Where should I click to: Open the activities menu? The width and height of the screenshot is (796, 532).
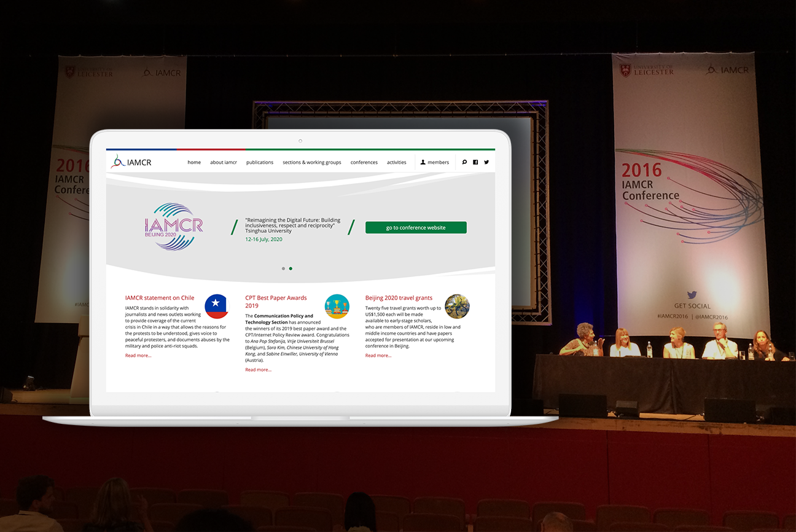tap(397, 162)
